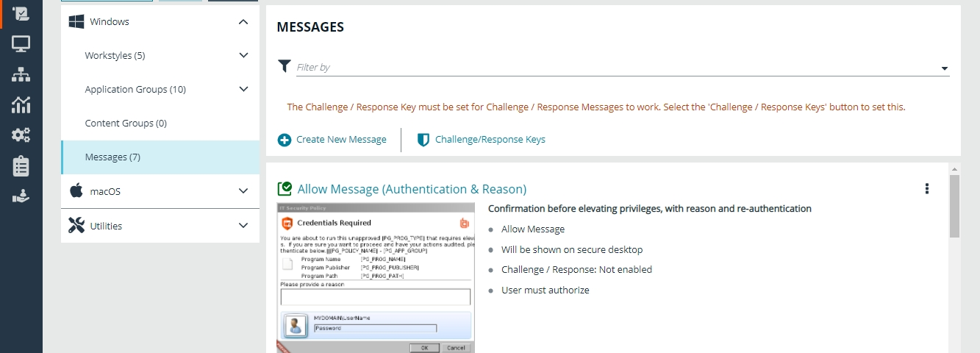Click the policy document icon atop sidebar

[21, 13]
